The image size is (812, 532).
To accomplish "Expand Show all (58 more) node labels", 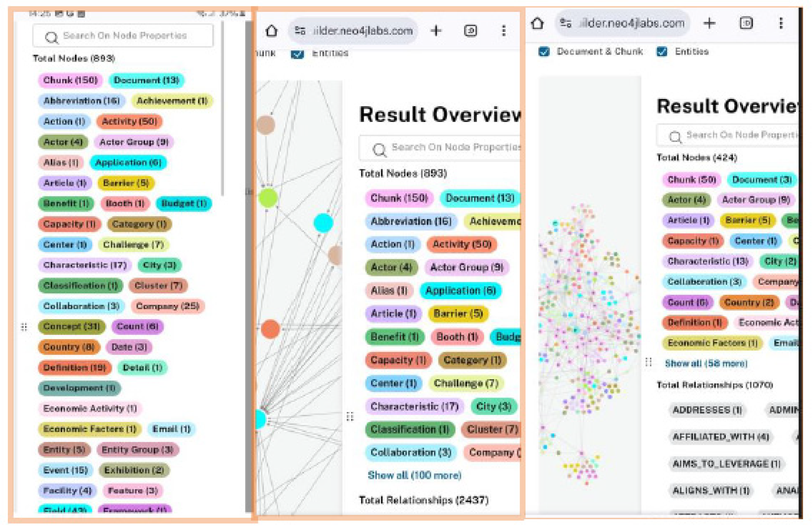I will point(706,363).
